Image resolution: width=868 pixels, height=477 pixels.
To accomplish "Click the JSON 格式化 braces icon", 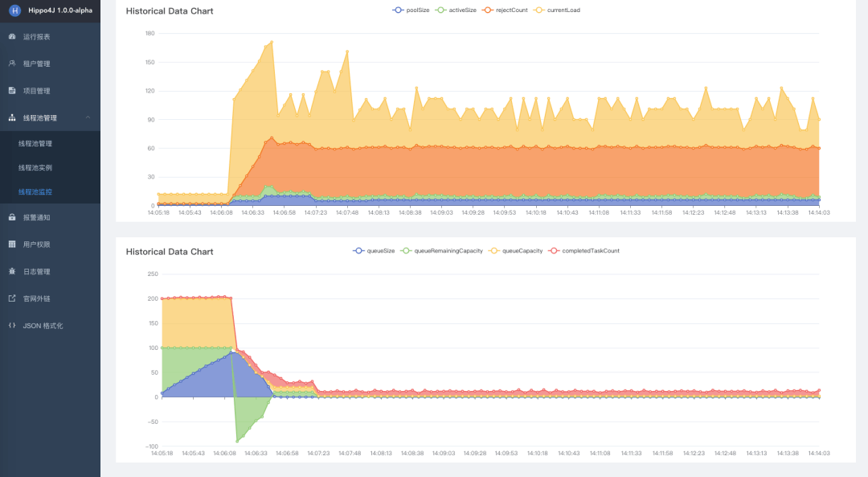I will pos(12,325).
